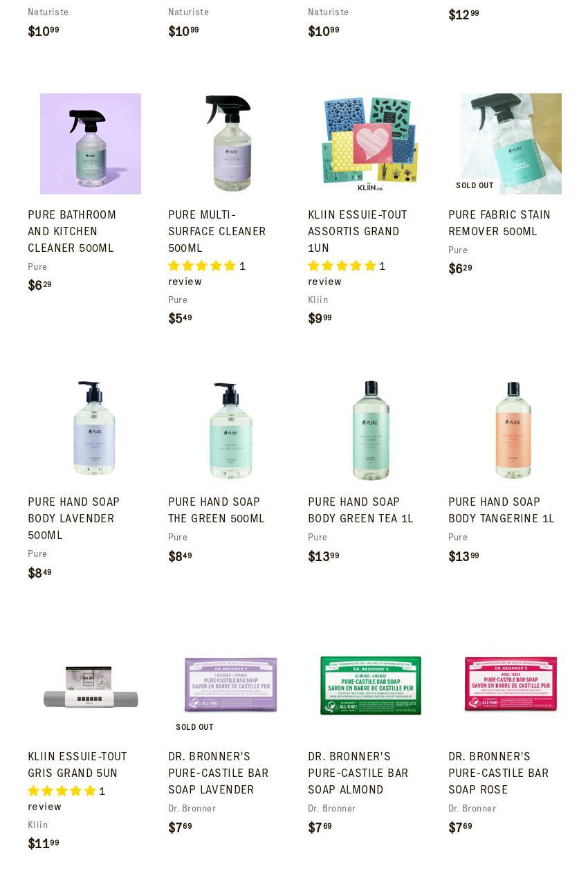Click star rating of Pure Multi-Surface Cleaner
This screenshot has height=880, width=588.
pyautogui.click(x=202, y=266)
